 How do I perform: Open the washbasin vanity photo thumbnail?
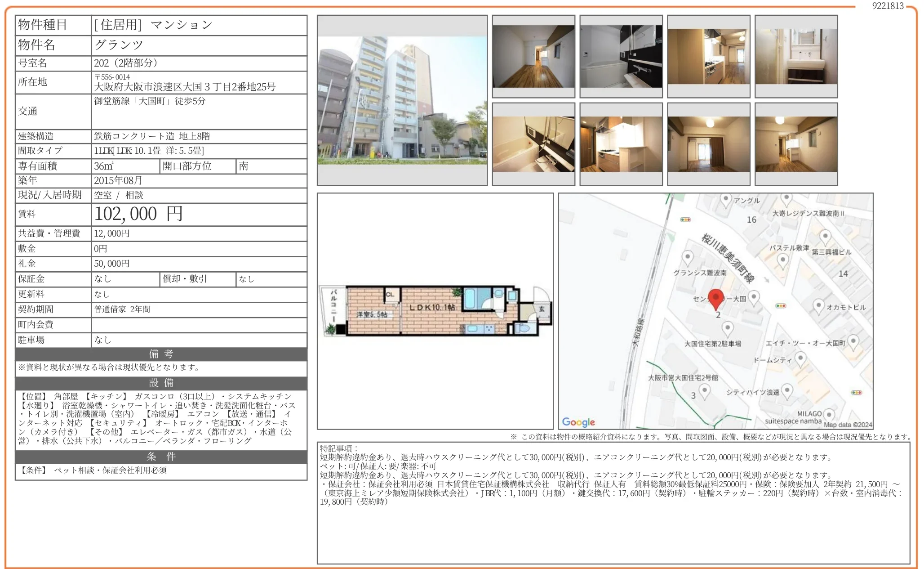coord(796,57)
